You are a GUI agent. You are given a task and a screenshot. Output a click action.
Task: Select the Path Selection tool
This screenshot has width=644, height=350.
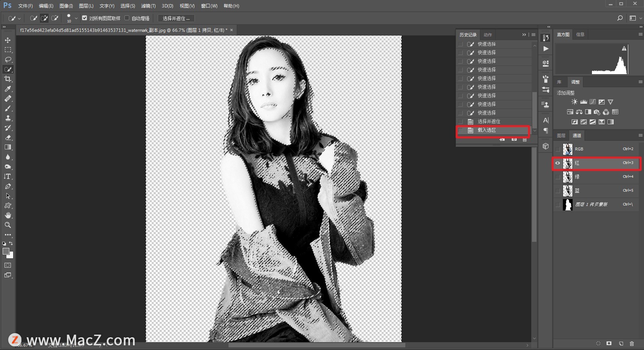point(7,196)
